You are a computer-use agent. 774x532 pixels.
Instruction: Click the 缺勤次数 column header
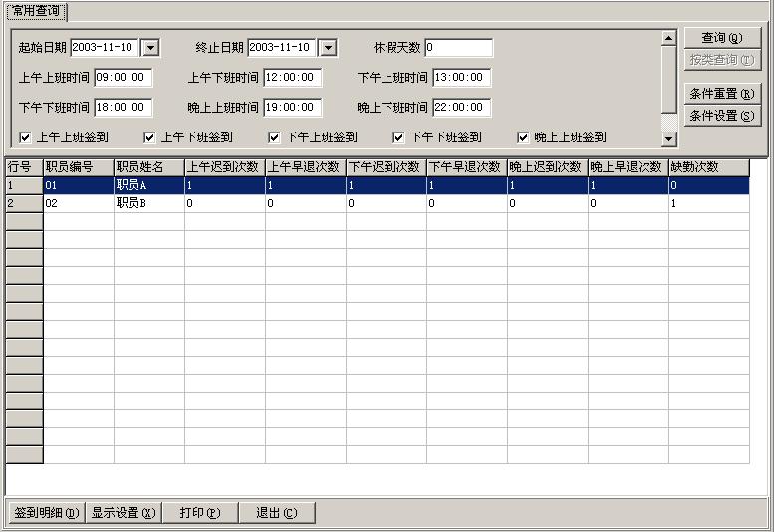click(x=708, y=167)
